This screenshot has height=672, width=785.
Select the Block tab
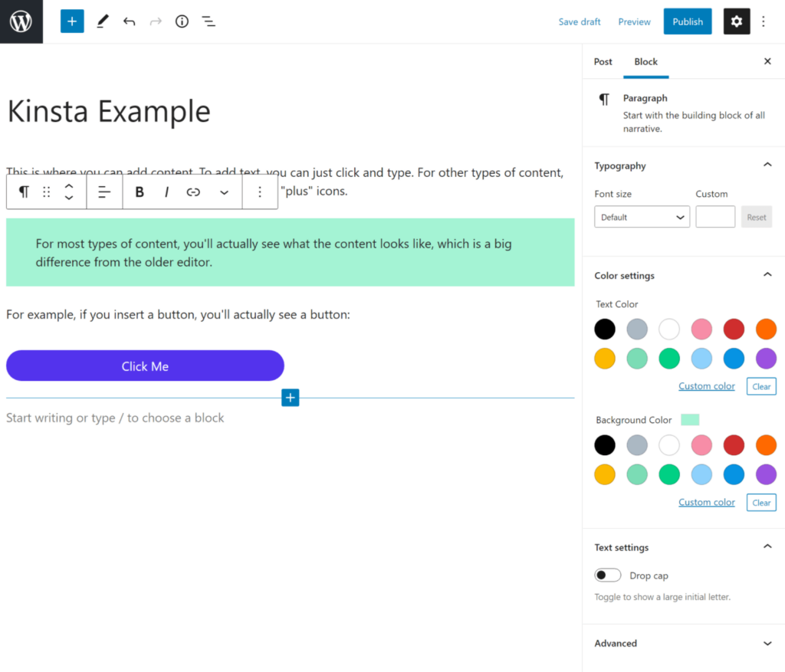tap(645, 61)
